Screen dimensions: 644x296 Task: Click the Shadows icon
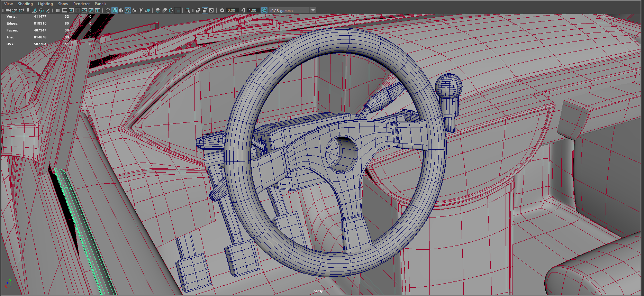tap(147, 10)
